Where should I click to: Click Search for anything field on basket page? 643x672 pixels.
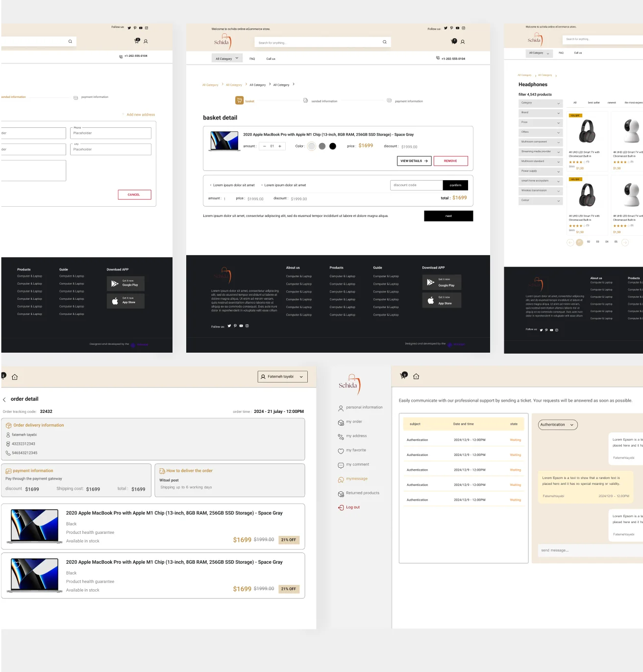[323, 43]
